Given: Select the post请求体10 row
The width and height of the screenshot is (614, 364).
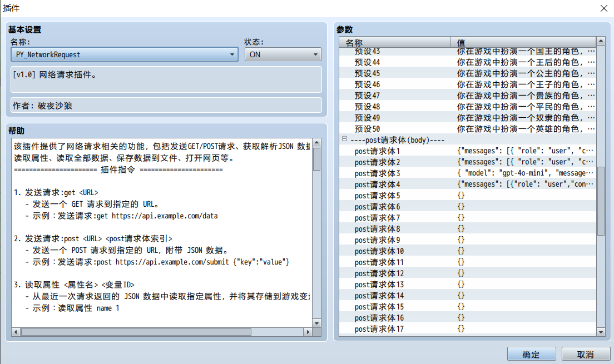Looking at the screenshot, I should (x=468, y=251).
